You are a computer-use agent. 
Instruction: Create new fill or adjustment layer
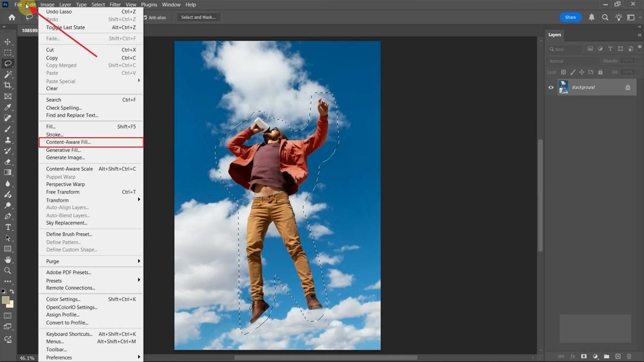[595, 357]
